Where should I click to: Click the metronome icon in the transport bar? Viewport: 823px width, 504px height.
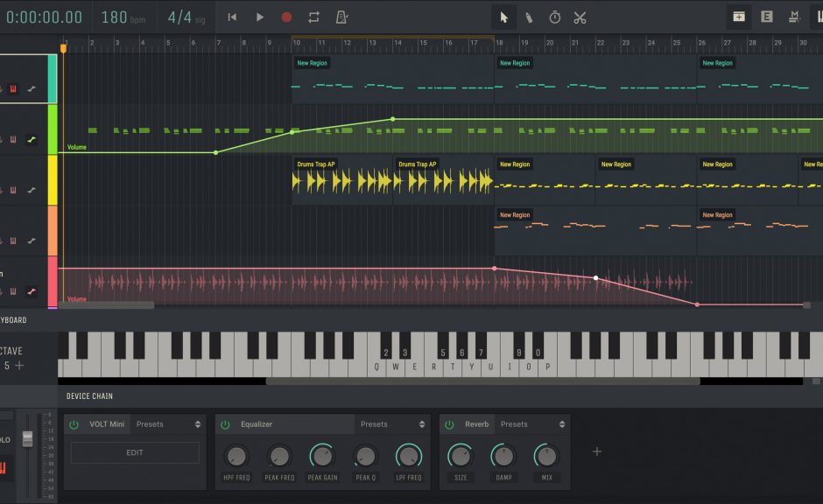pyautogui.click(x=341, y=17)
